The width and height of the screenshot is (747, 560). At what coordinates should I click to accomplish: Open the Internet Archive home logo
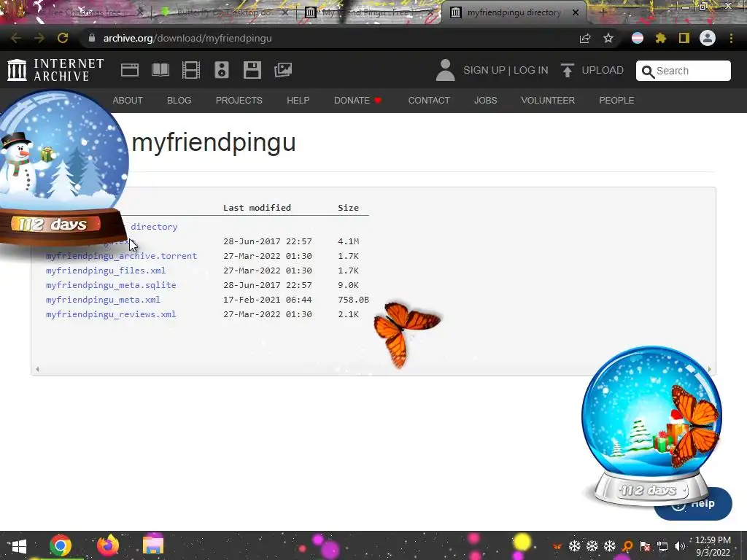pyautogui.click(x=55, y=70)
